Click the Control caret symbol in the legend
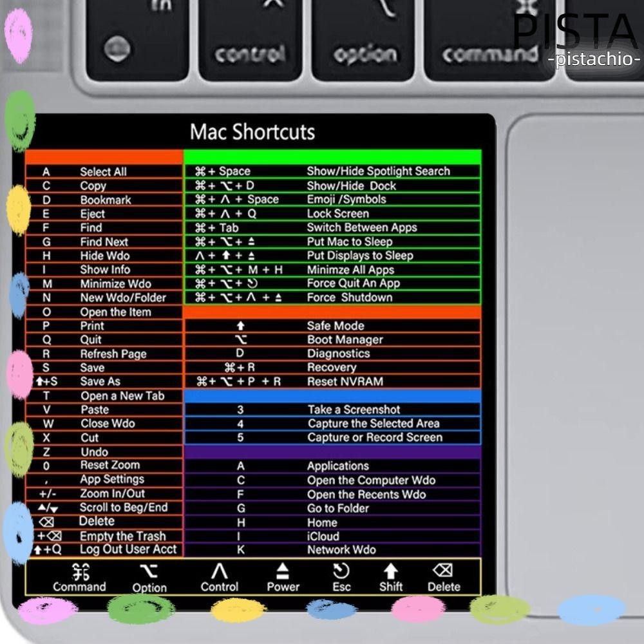 [x=220, y=571]
